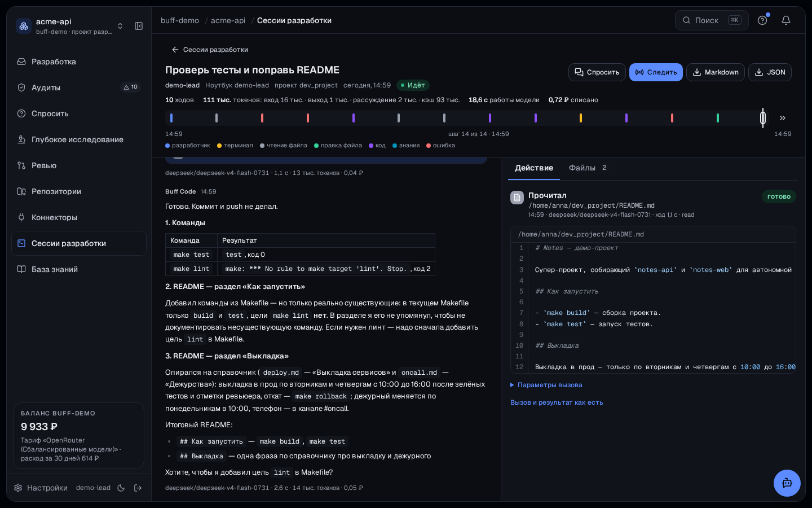Click the acme-api project logo

[x=24, y=26]
